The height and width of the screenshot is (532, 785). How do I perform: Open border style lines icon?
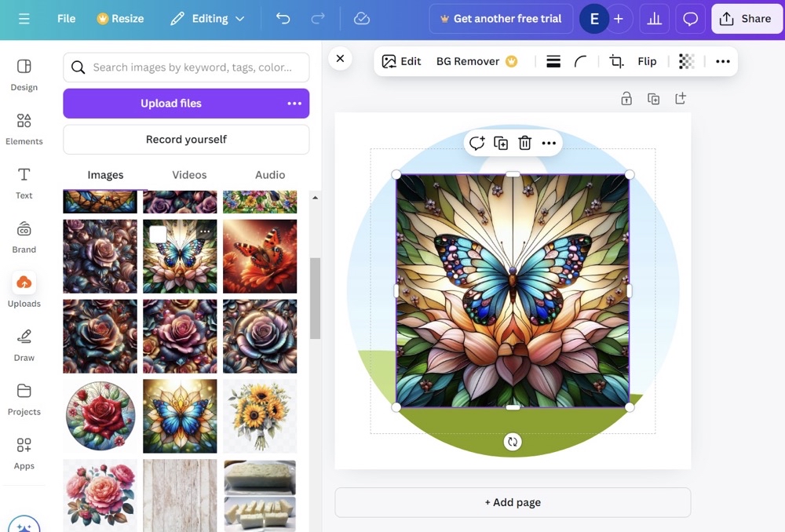click(x=553, y=61)
